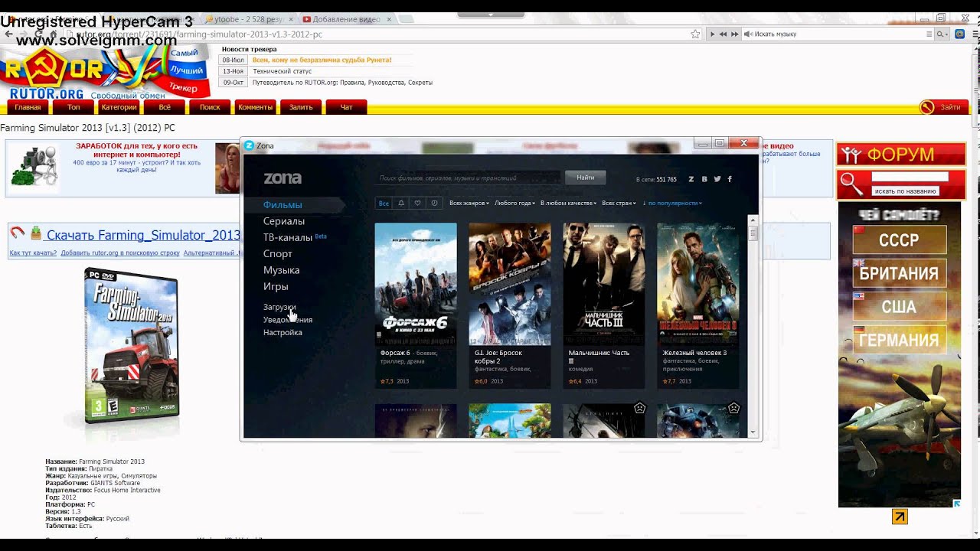Open the Twitter icon in Zona header

pos(717,179)
